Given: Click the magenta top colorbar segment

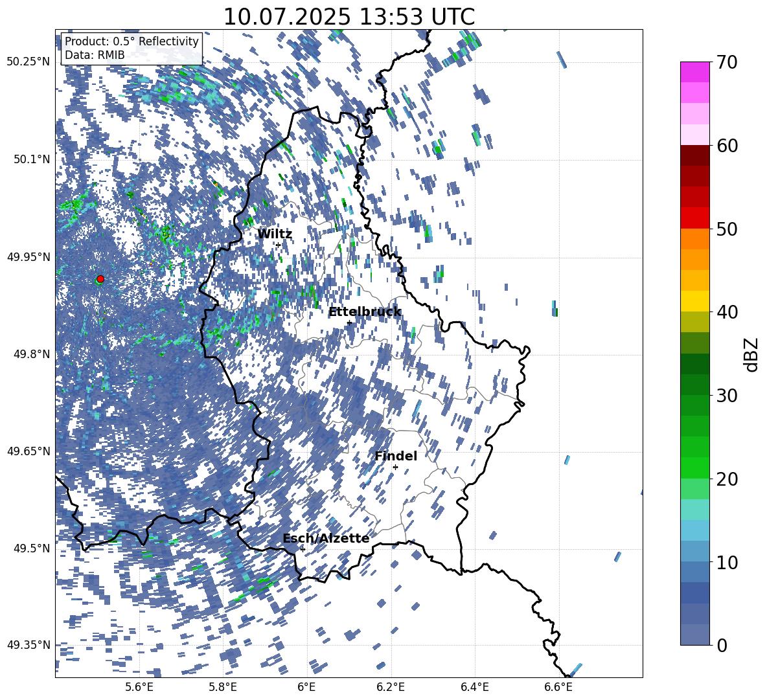Looking at the screenshot, I should point(694,73).
